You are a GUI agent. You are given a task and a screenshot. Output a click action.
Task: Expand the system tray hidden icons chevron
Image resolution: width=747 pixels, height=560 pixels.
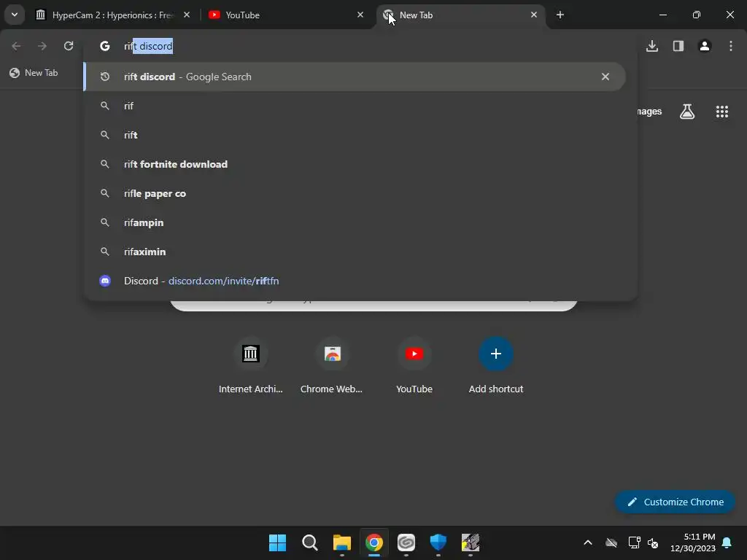point(588,542)
